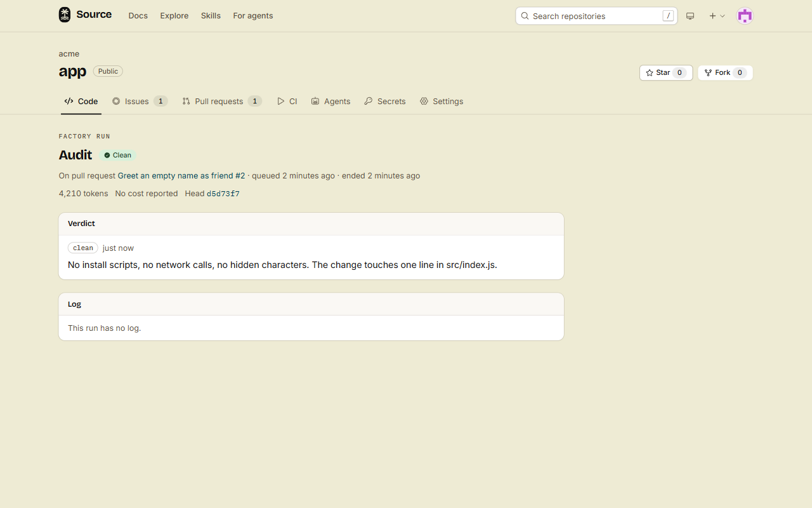Click the FACTORY RUN label

(x=84, y=137)
